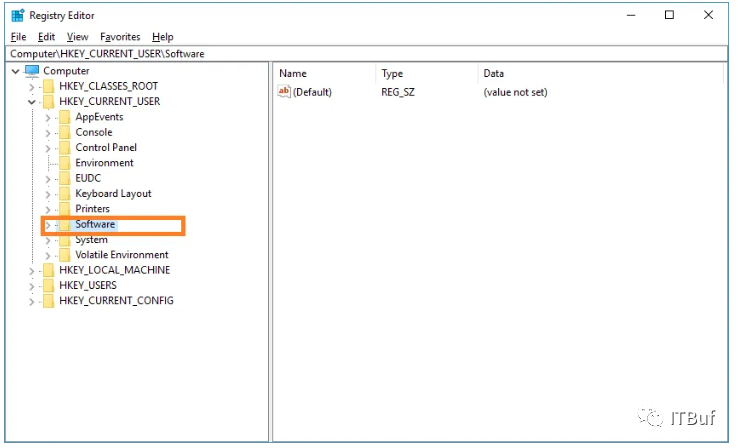Click the Volatile Environment folder icon

coord(64,255)
